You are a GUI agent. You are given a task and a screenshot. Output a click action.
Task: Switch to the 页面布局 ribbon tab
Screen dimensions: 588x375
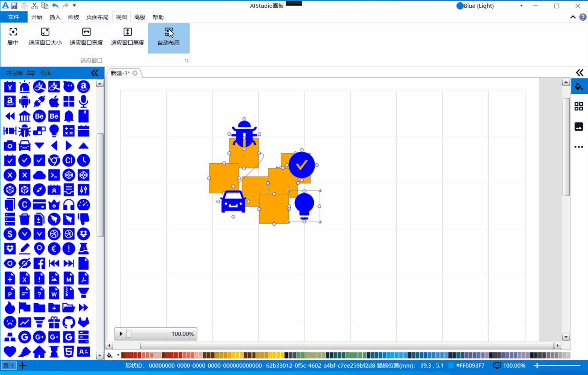pos(97,17)
